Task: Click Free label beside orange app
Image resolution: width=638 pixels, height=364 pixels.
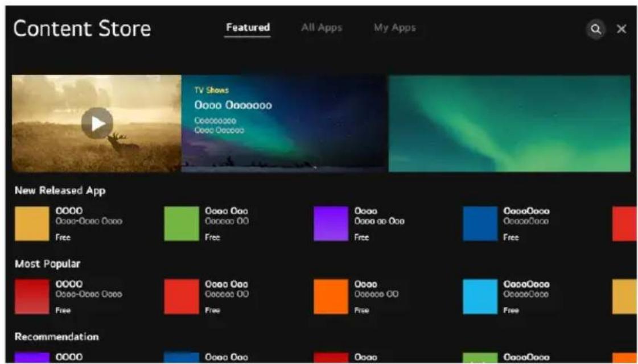Action: [362, 311]
